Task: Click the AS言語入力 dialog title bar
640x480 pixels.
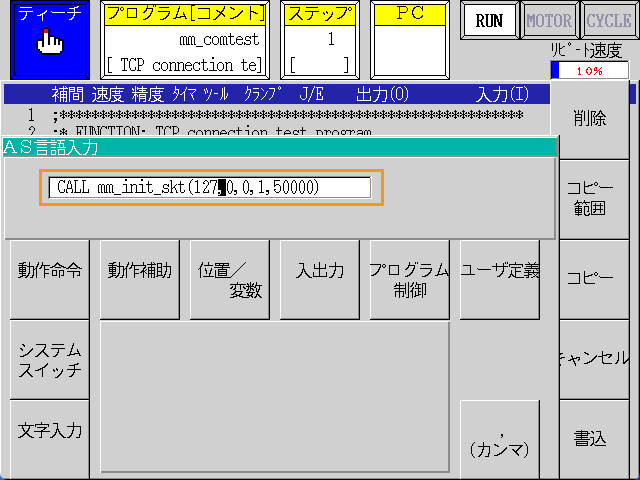Action: pyautogui.click(x=280, y=147)
